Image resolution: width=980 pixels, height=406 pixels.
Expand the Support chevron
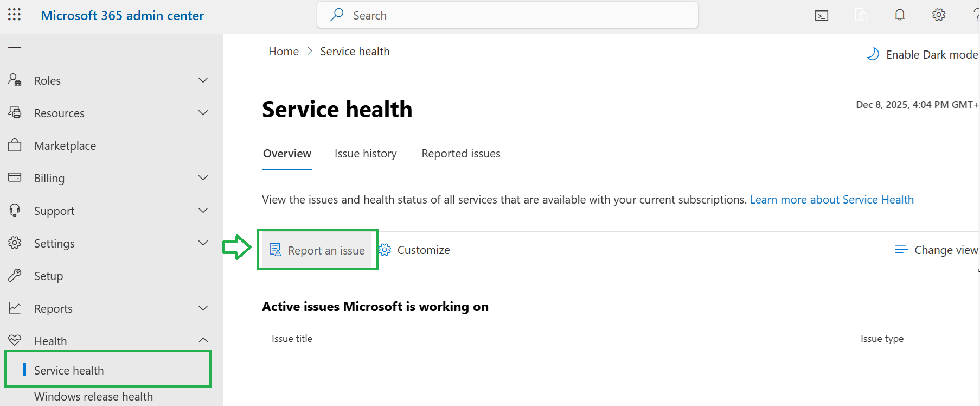coord(203,211)
